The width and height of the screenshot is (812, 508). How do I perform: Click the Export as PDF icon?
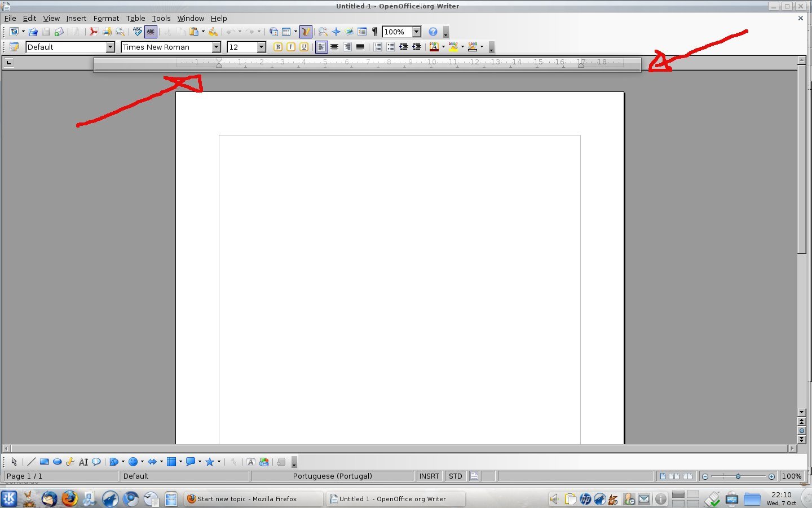(94, 32)
